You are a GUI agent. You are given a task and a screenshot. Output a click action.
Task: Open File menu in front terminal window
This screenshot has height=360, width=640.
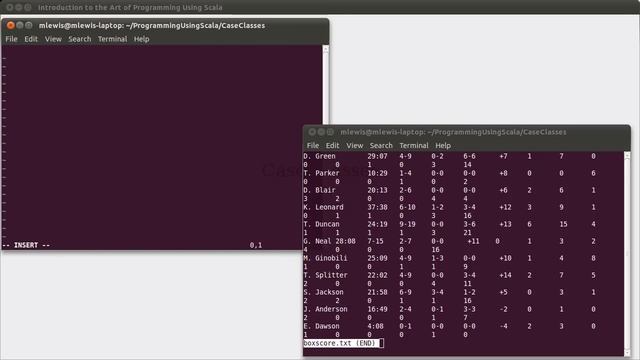(11, 39)
